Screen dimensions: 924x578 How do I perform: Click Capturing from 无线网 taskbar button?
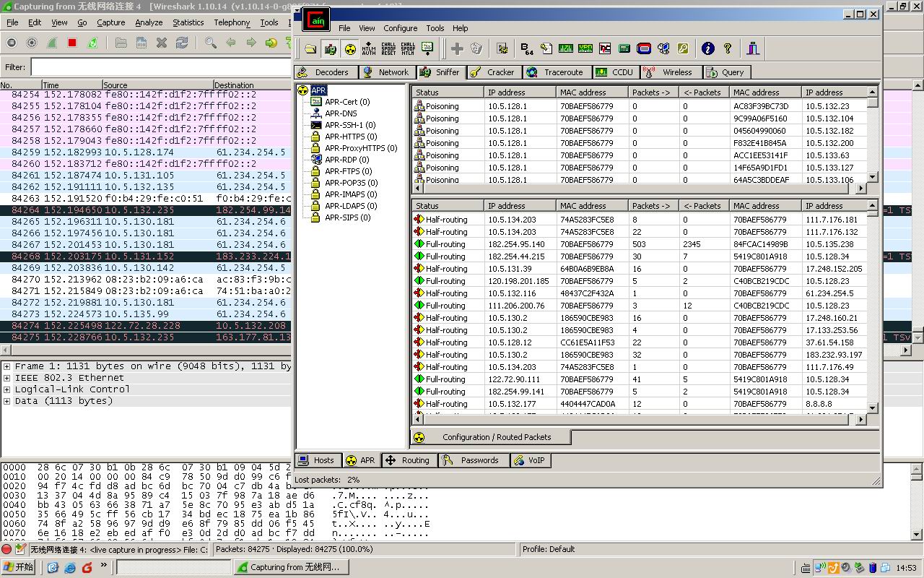[293, 567]
